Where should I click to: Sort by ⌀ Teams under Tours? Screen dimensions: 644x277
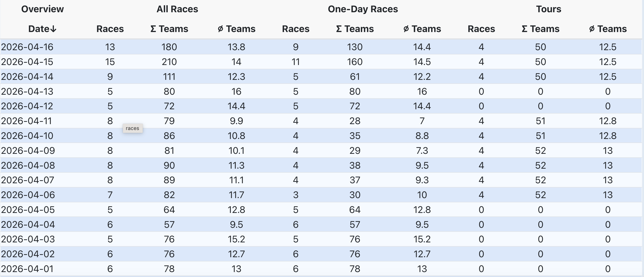608,29
